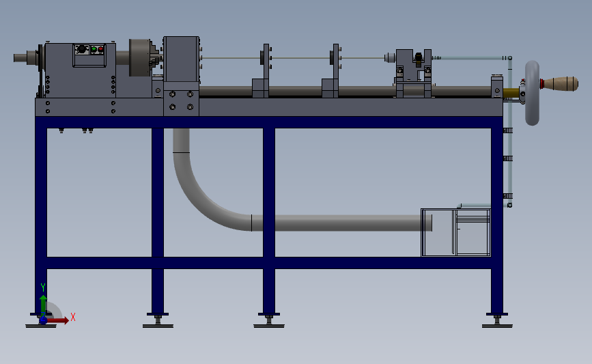Click the red X axis arrow of triad

click(x=59, y=320)
